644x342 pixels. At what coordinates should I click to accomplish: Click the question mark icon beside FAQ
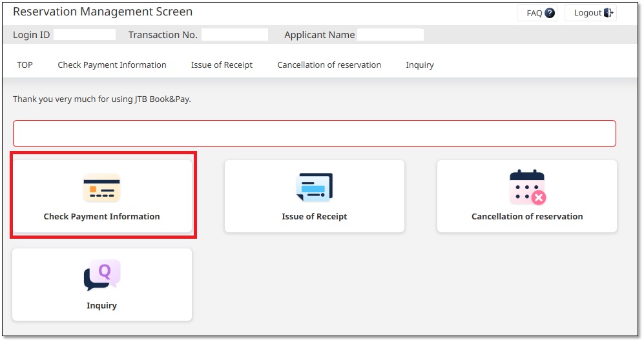coord(550,13)
